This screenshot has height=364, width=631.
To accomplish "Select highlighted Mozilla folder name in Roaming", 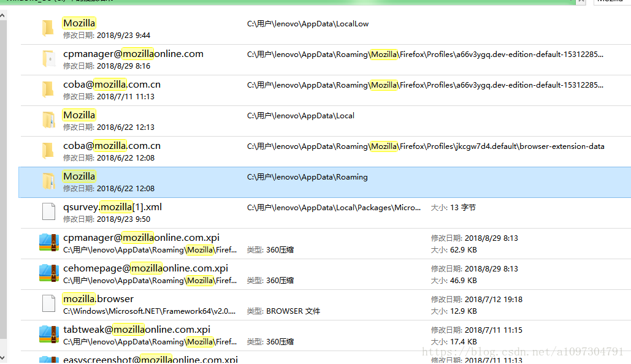I will click(x=79, y=176).
